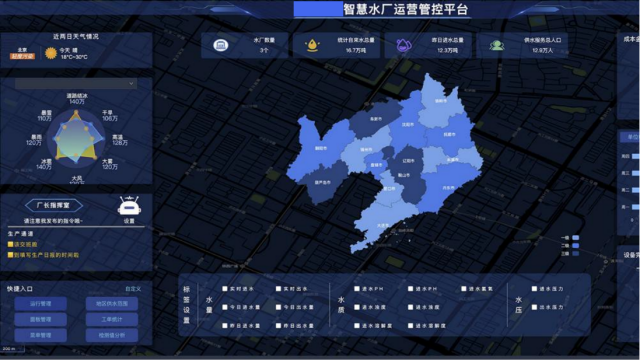Click the sunny weather sun icon
Screen dimensions: 640x360
tap(51, 53)
